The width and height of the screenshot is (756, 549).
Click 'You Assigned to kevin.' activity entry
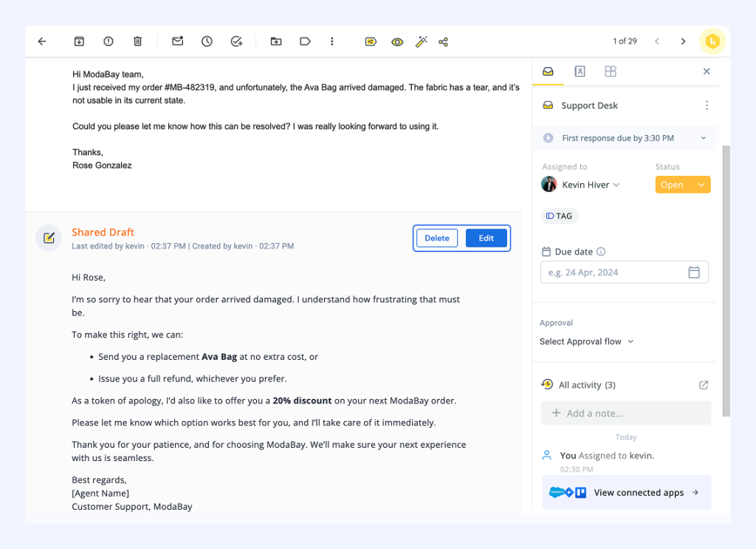click(x=607, y=455)
